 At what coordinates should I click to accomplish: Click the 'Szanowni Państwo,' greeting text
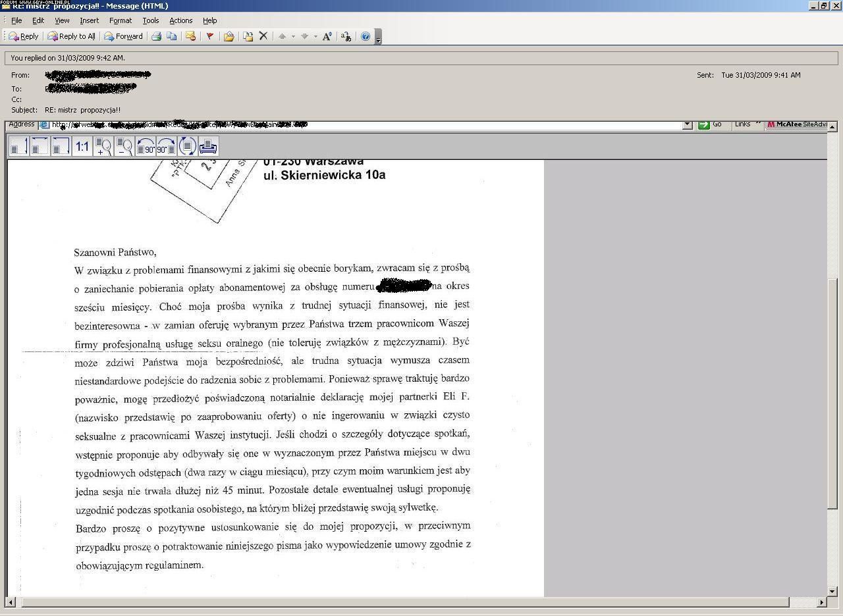(115, 252)
